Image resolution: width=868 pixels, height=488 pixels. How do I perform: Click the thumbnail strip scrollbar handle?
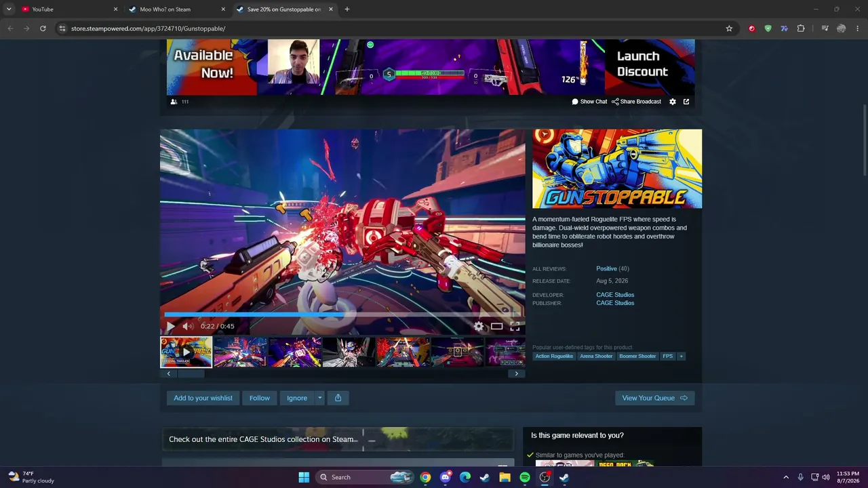(x=190, y=373)
